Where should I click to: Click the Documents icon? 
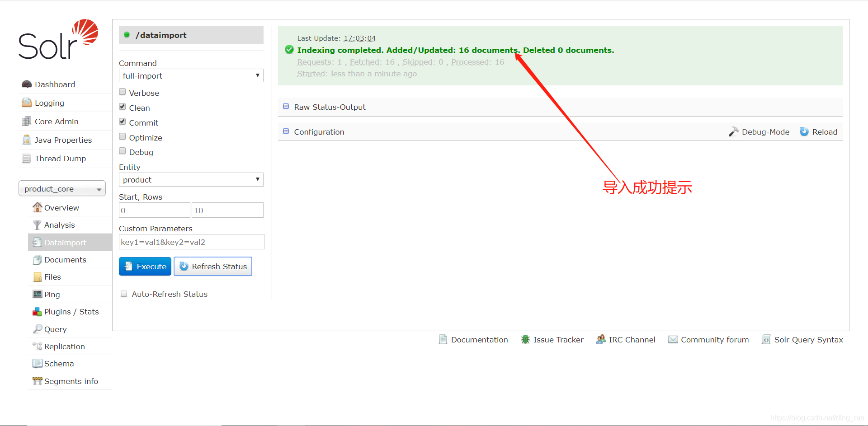pos(37,260)
